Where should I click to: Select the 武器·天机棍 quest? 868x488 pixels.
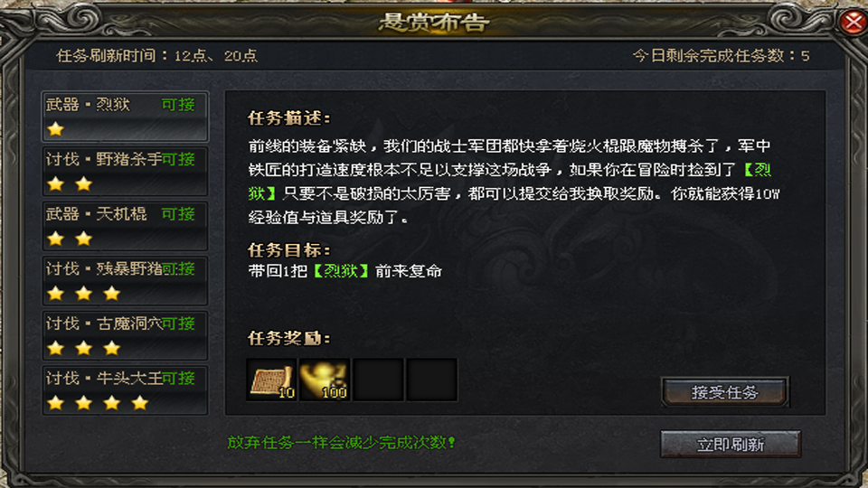pos(125,226)
